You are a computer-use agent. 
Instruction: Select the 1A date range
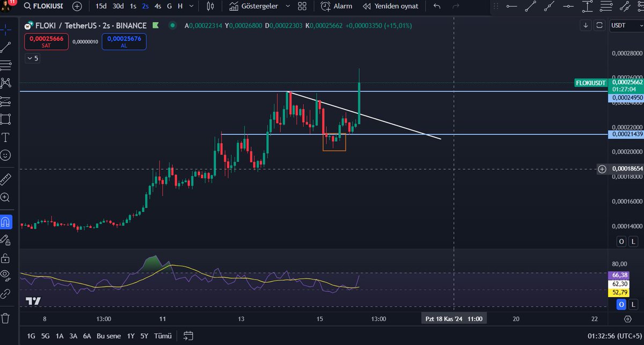59,336
